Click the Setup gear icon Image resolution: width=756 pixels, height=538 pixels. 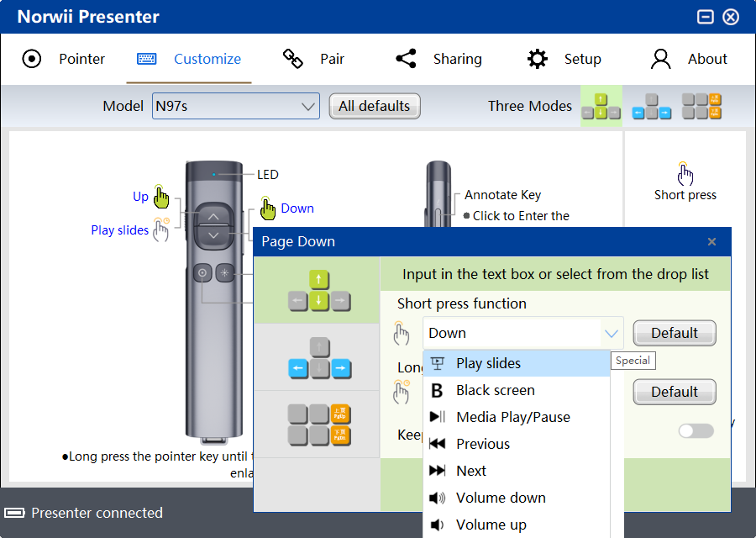point(537,59)
